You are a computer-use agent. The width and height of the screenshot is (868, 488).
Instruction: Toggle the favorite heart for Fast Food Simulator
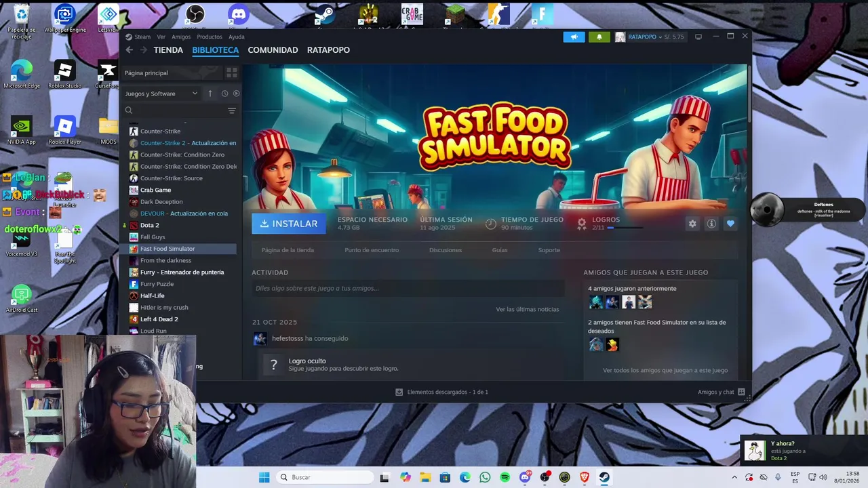[730, 224]
